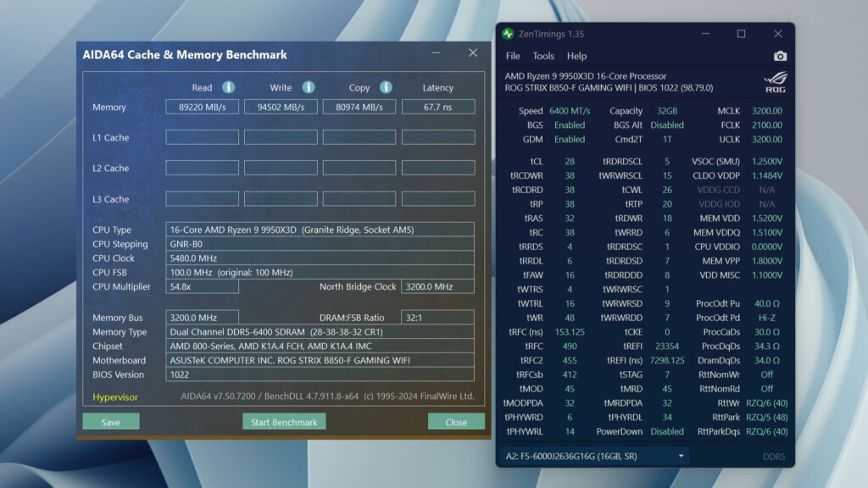Click the Read info icon in AIDA64

click(228, 87)
